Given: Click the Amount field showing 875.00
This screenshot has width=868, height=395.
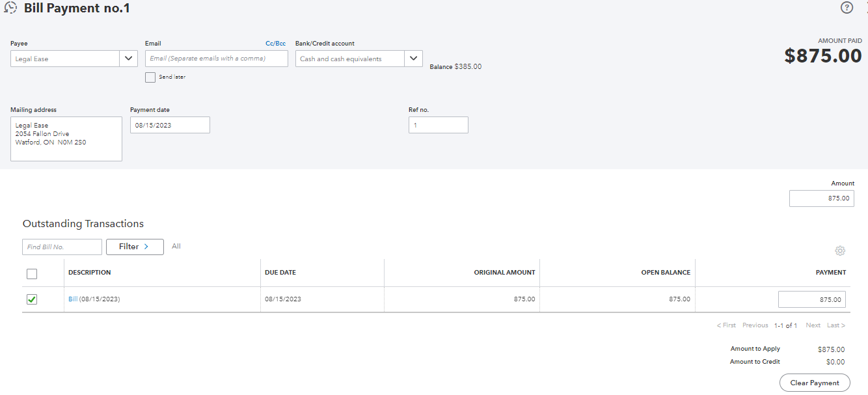Looking at the screenshot, I should (822, 198).
